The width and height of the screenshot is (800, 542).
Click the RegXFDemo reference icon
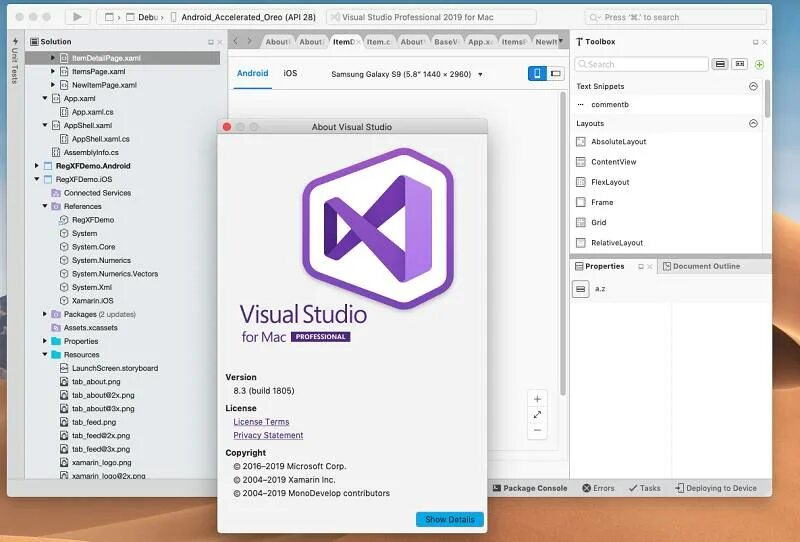(x=64, y=220)
